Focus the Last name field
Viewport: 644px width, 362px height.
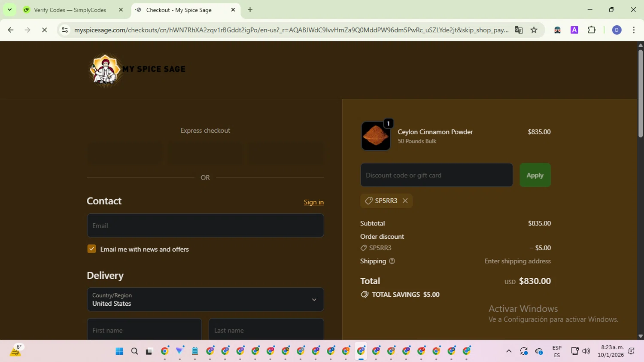pos(266,329)
